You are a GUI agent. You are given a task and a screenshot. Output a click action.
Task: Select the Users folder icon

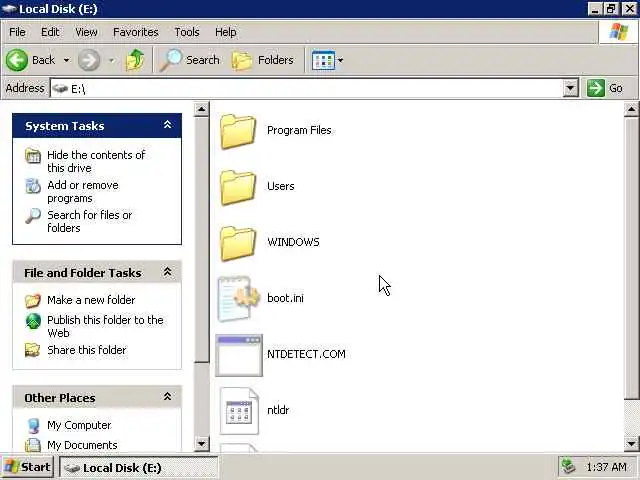click(x=238, y=187)
